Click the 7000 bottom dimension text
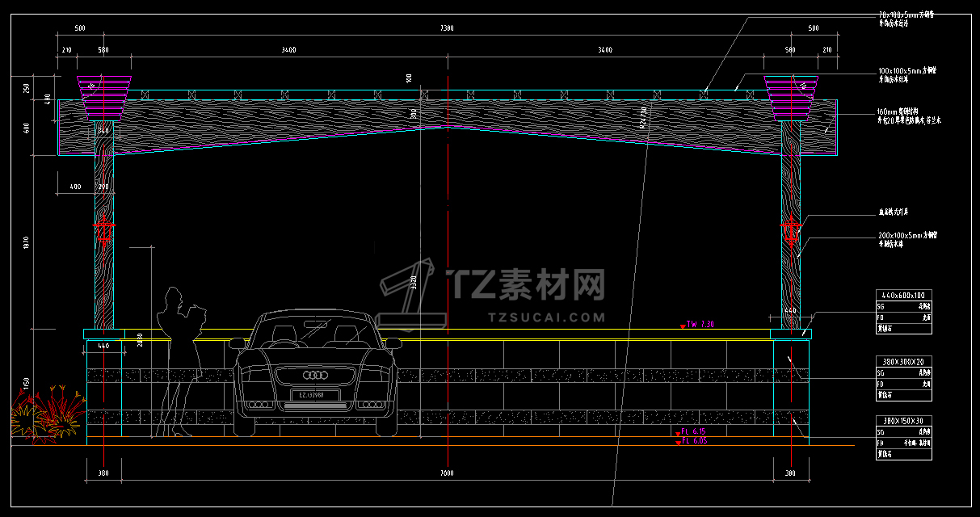This screenshot has width=980, height=517. coord(447,473)
